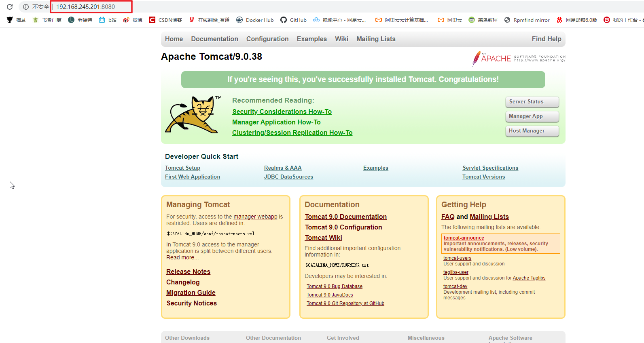Viewport: 644px width, 343px height.
Task: Open Examples link under Developer Quick Start
Action: coord(376,168)
